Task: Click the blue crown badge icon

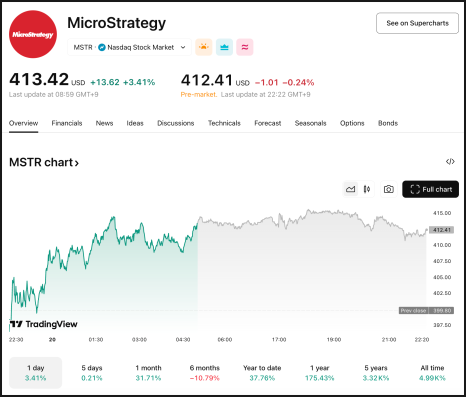Action: pyautogui.click(x=224, y=47)
